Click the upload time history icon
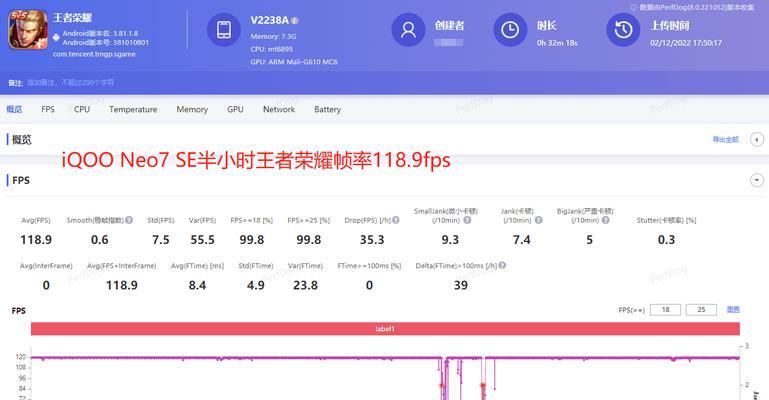The width and height of the screenshot is (769, 400). click(623, 30)
